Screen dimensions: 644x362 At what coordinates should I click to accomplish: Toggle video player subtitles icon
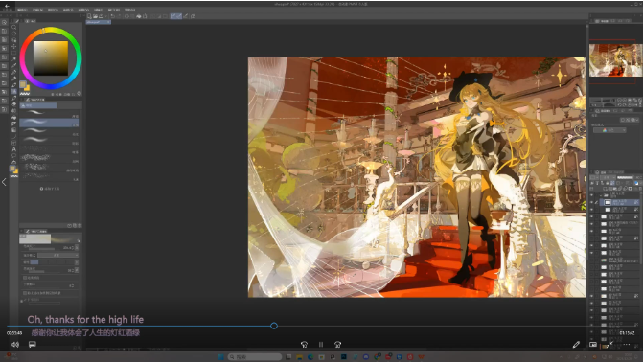[32, 345]
